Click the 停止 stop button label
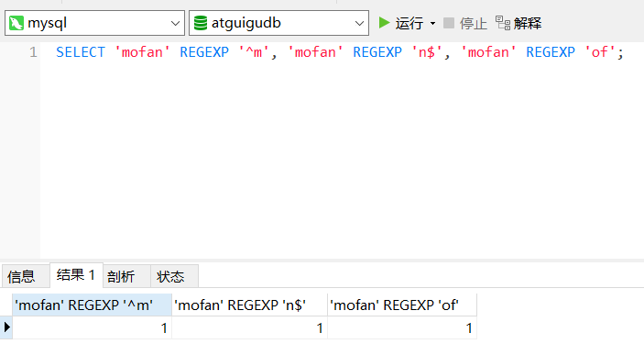Image resolution: width=644 pixels, height=355 pixels. tap(473, 24)
